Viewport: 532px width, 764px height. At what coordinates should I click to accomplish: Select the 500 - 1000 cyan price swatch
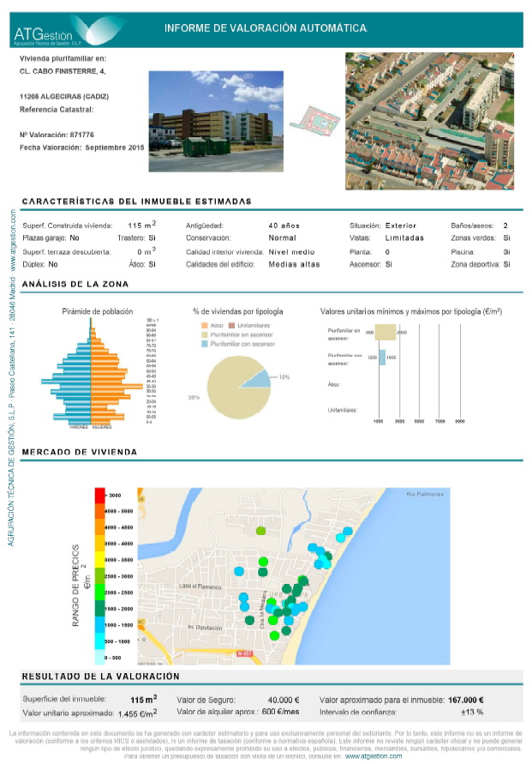(99, 641)
